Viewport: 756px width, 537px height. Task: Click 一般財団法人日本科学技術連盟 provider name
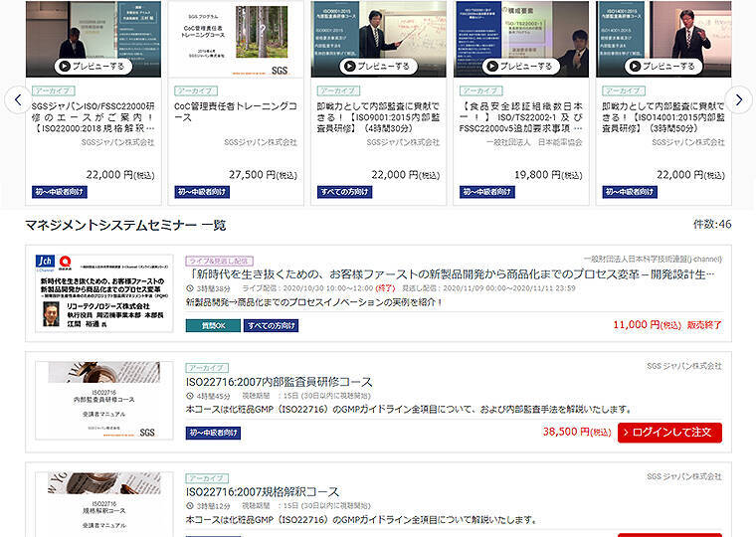(653, 259)
